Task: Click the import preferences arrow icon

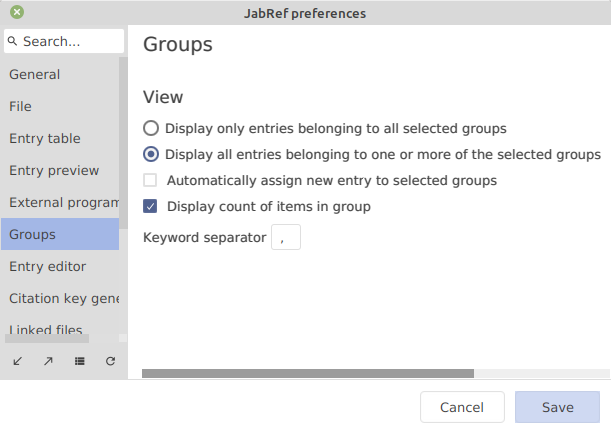Action: click(x=17, y=361)
